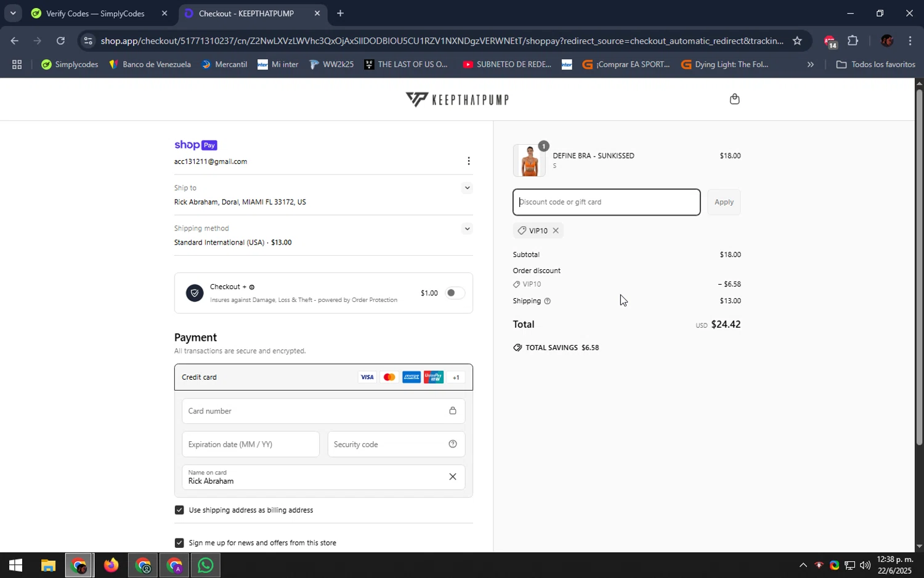The height and width of the screenshot is (578, 924).
Task: Open the Banco de Venezuela bookmark
Action: coord(150,64)
